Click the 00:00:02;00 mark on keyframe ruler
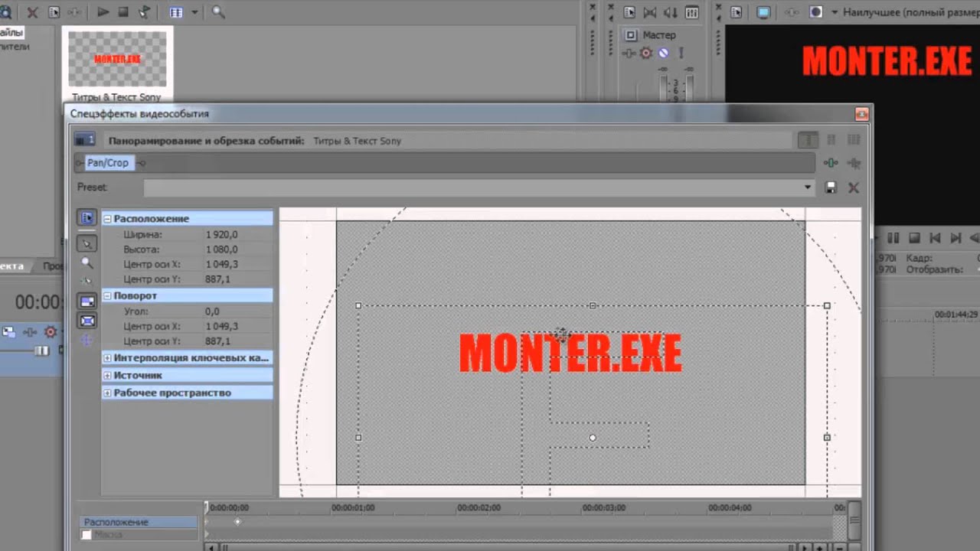This screenshot has height=551, width=980. tap(479, 507)
